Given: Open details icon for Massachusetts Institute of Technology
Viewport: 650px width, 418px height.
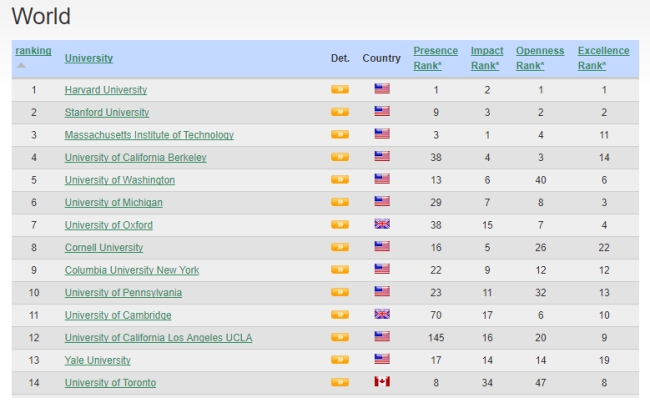Looking at the screenshot, I should click(x=340, y=134).
